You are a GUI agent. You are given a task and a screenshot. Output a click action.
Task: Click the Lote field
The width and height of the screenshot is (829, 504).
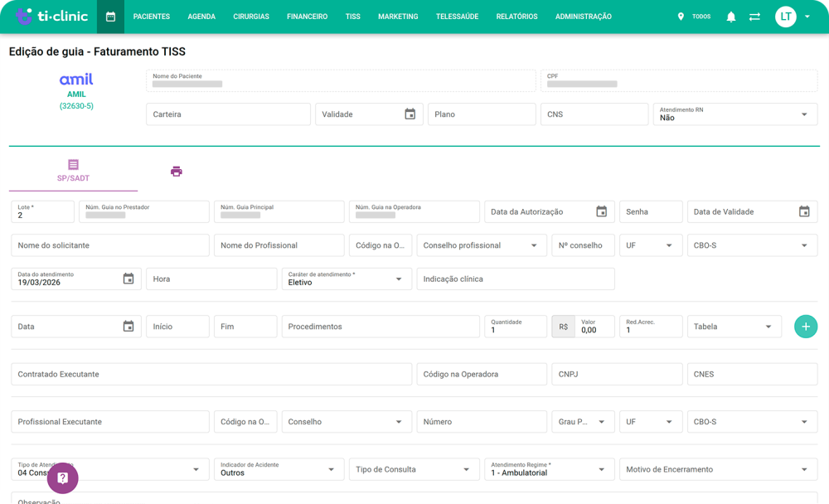pyautogui.click(x=43, y=211)
